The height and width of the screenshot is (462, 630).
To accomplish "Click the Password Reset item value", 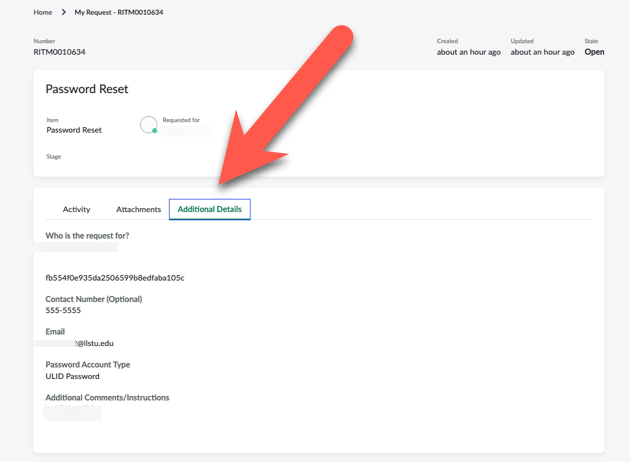I will click(x=74, y=130).
